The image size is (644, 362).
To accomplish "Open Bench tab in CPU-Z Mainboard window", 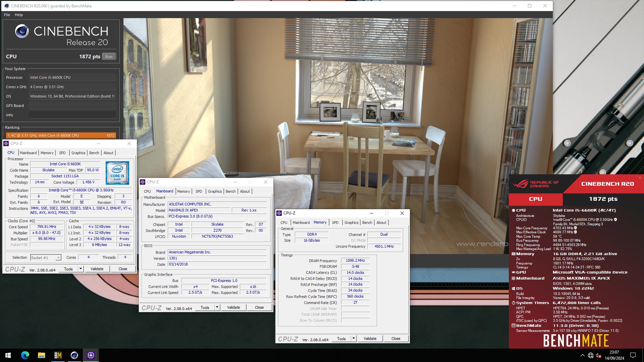I will (231, 191).
